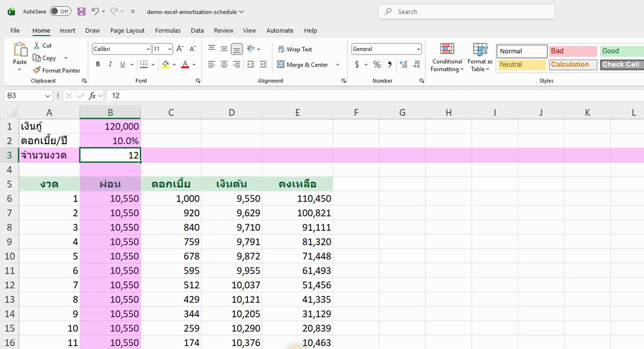Apply the Calculation cell style
The height and width of the screenshot is (349, 644).
(573, 64)
